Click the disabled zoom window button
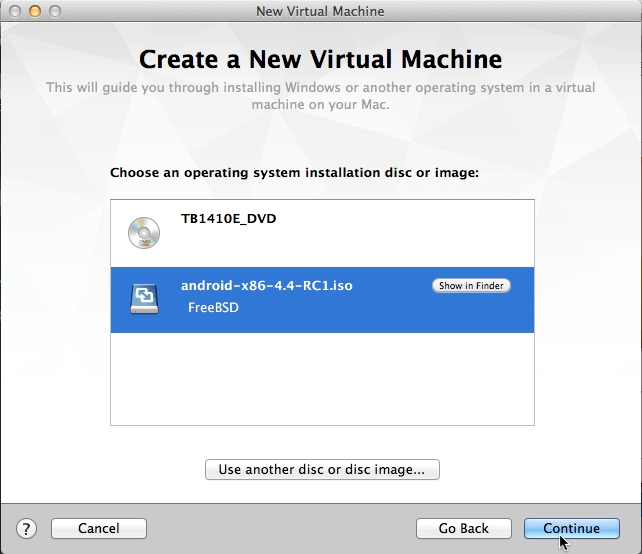 coord(55,11)
